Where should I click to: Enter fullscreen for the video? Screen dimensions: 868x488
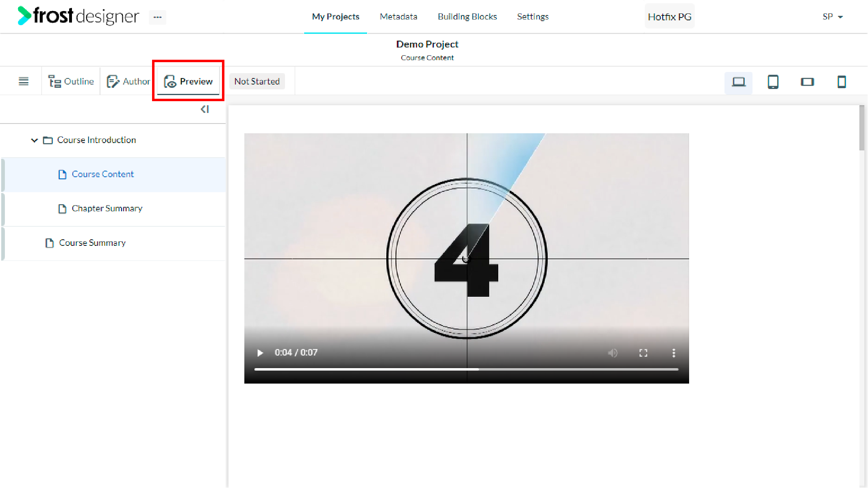click(x=643, y=353)
